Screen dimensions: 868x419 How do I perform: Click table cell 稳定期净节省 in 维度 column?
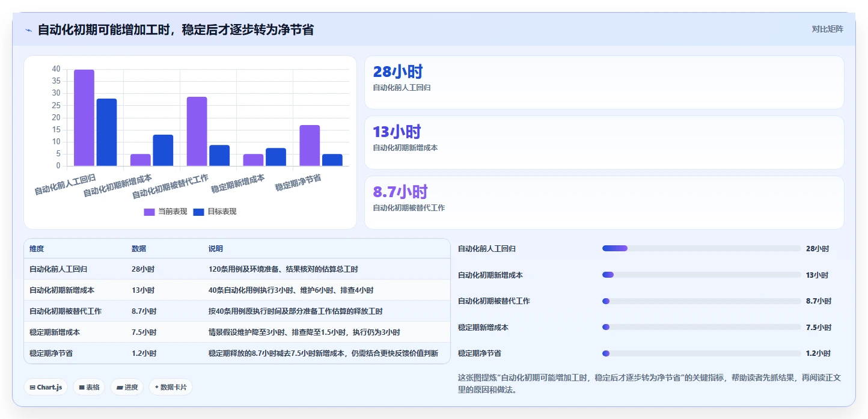[x=51, y=353]
